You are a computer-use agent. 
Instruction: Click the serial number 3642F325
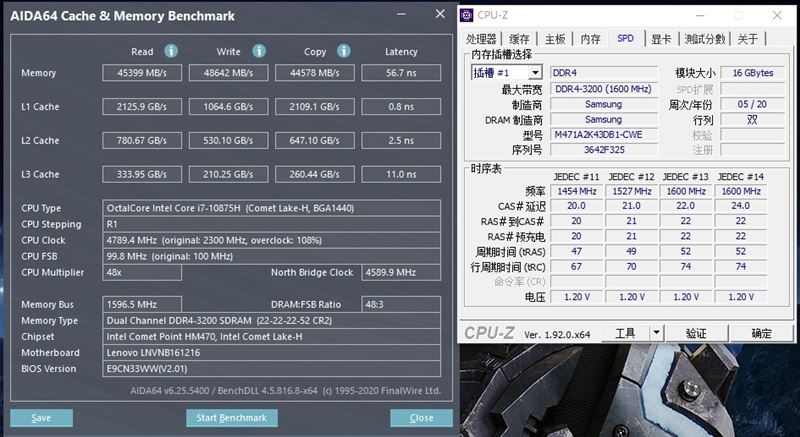point(604,150)
